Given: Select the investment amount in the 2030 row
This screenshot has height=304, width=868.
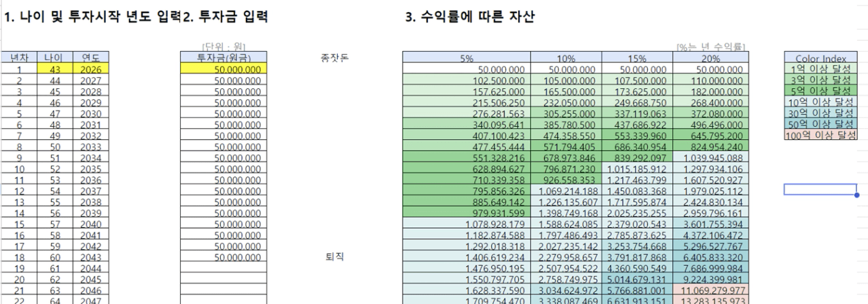Looking at the screenshot, I should pyautogui.click(x=223, y=113).
